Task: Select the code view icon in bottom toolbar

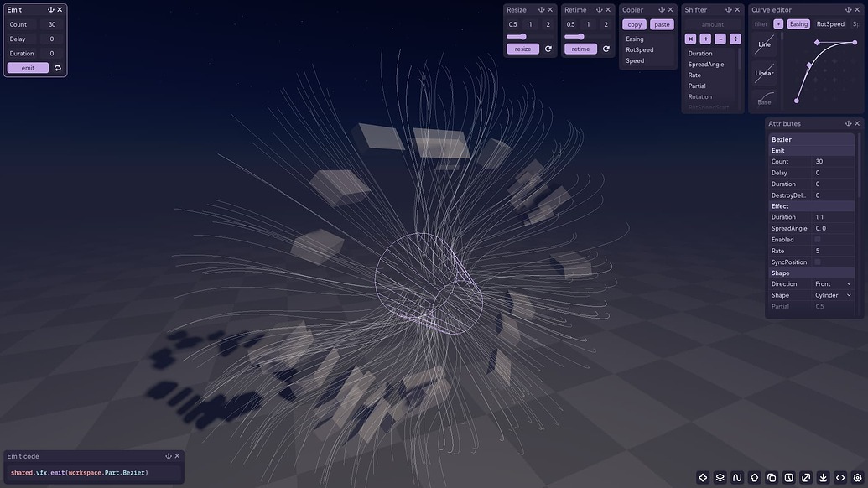Action: coord(839,476)
